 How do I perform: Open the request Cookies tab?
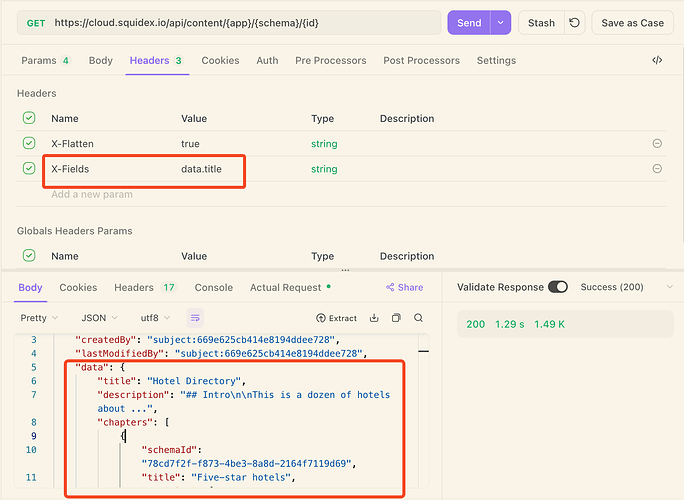(x=220, y=61)
